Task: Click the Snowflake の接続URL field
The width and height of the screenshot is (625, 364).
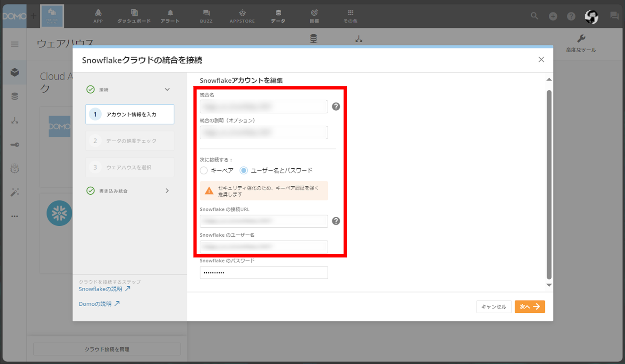Action: [x=264, y=221]
